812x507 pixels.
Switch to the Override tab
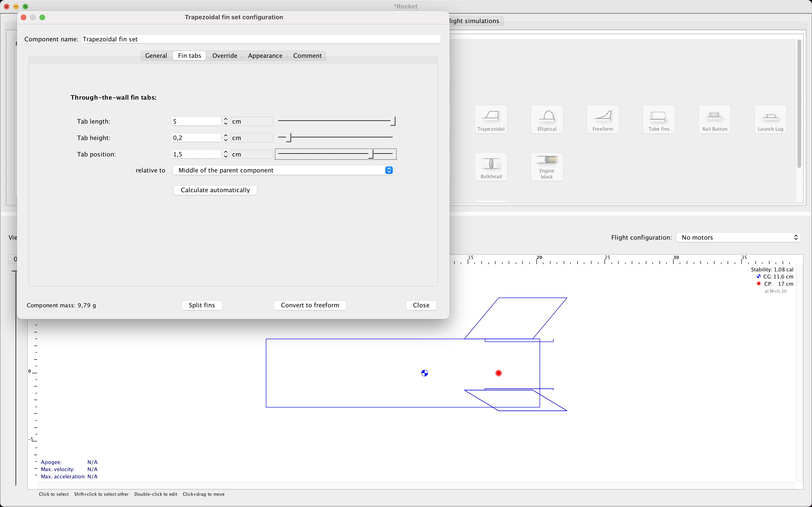[x=224, y=56]
